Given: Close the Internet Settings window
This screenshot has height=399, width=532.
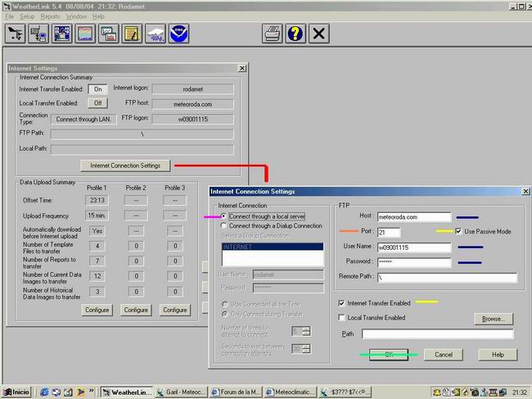Looking at the screenshot, I should coord(242,68).
